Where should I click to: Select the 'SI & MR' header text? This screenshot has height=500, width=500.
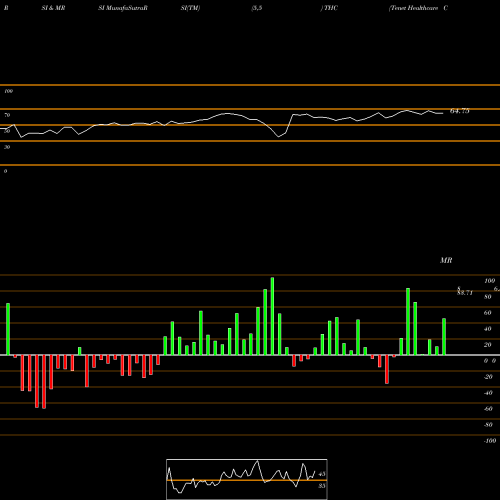(53, 8)
